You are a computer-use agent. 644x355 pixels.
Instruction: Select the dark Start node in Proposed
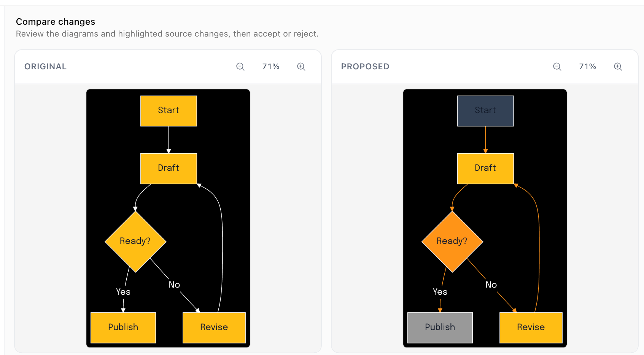coord(485,111)
